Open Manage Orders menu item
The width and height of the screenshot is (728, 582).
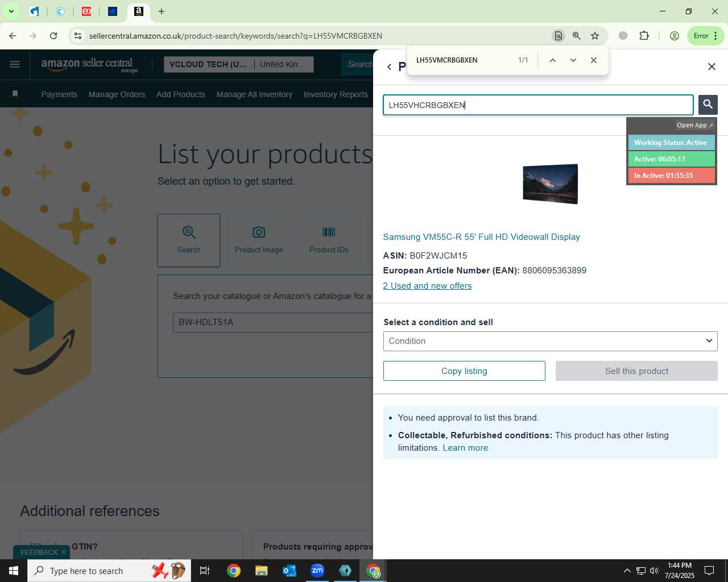pos(117,94)
